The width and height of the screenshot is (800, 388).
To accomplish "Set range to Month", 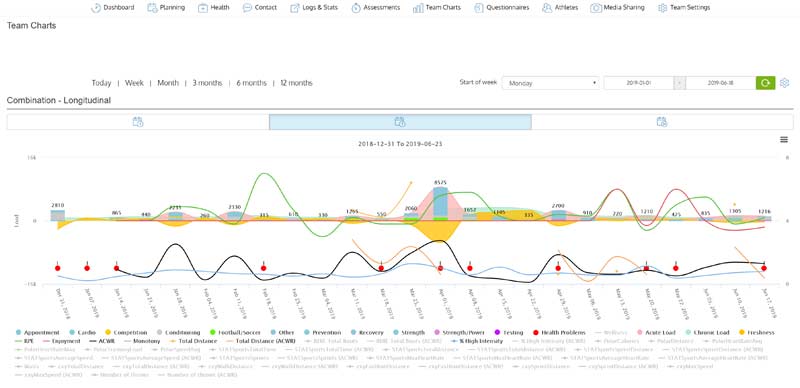I will [168, 83].
